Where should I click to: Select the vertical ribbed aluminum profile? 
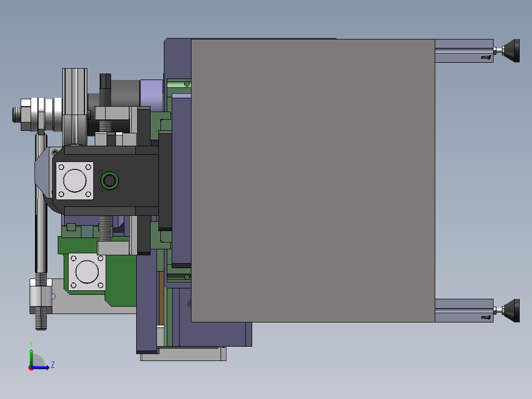click(75, 107)
